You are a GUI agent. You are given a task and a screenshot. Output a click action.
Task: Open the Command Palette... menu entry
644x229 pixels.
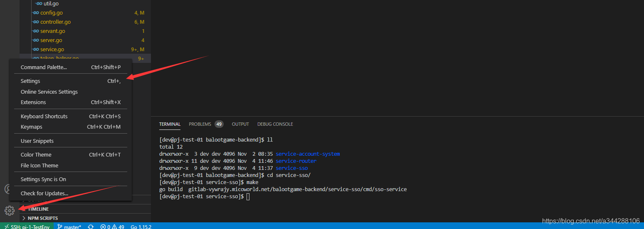click(x=71, y=67)
